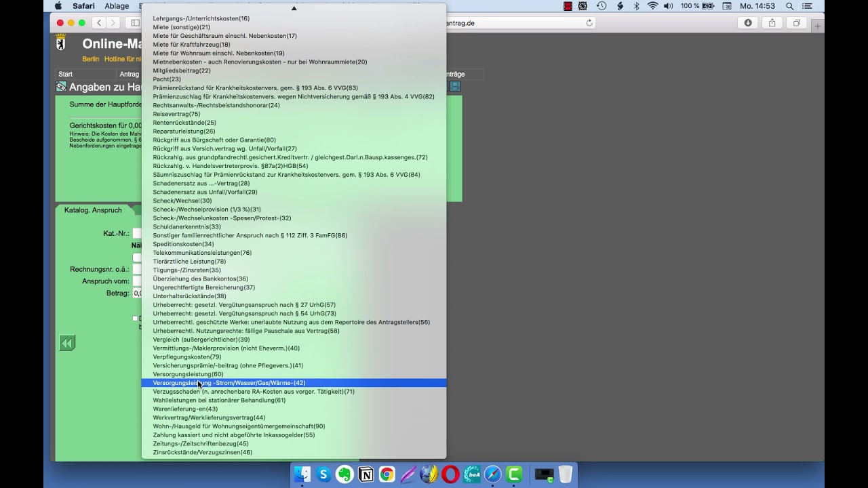Open the minimized recording window in Dock
The image size is (868, 488).
click(544, 474)
